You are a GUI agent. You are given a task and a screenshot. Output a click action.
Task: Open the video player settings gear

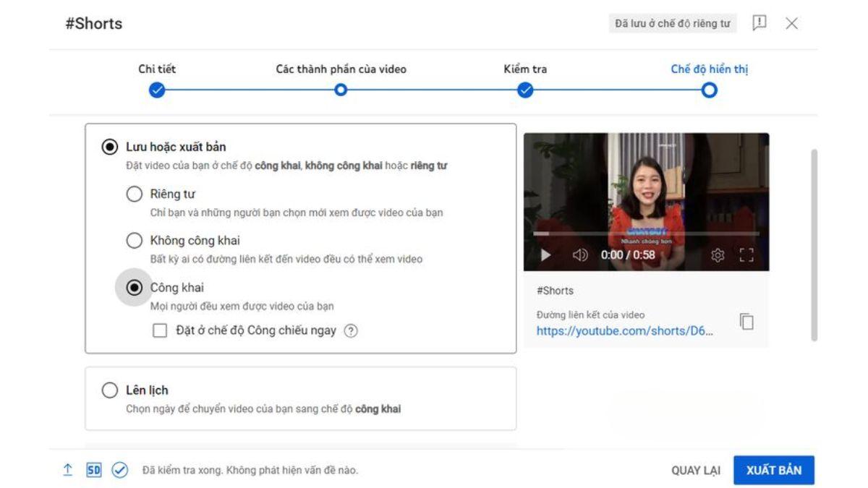[718, 254]
